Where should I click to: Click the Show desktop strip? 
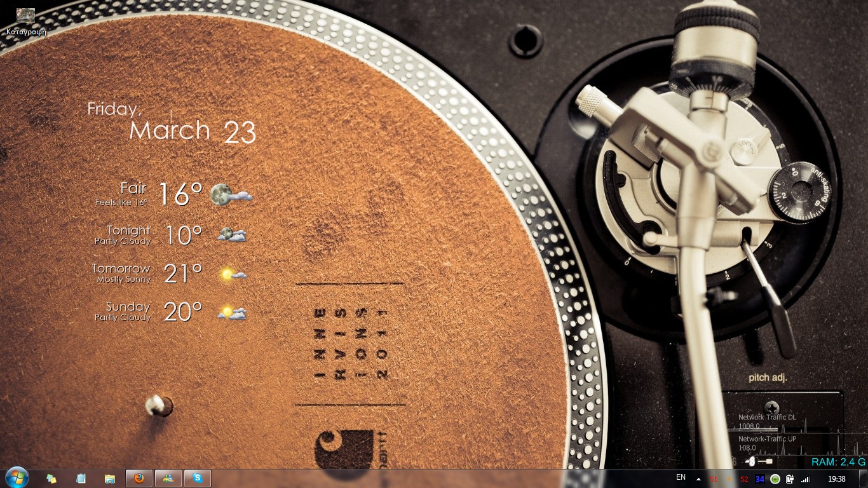863,478
